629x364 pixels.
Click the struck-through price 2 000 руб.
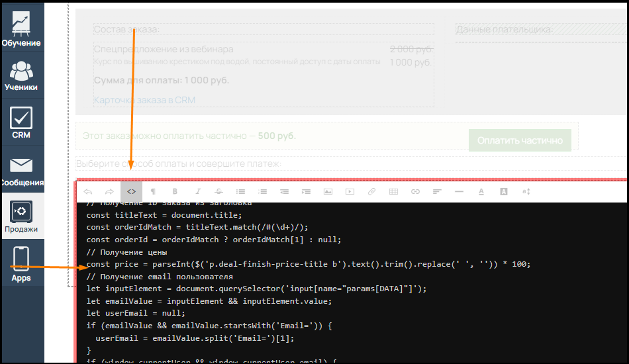click(411, 49)
